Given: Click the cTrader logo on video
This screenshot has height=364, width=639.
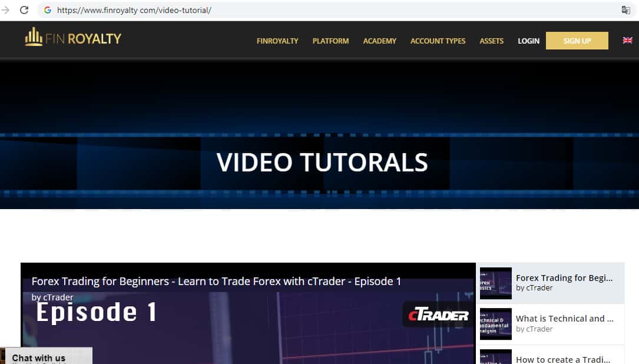Looking at the screenshot, I should pos(438,315).
